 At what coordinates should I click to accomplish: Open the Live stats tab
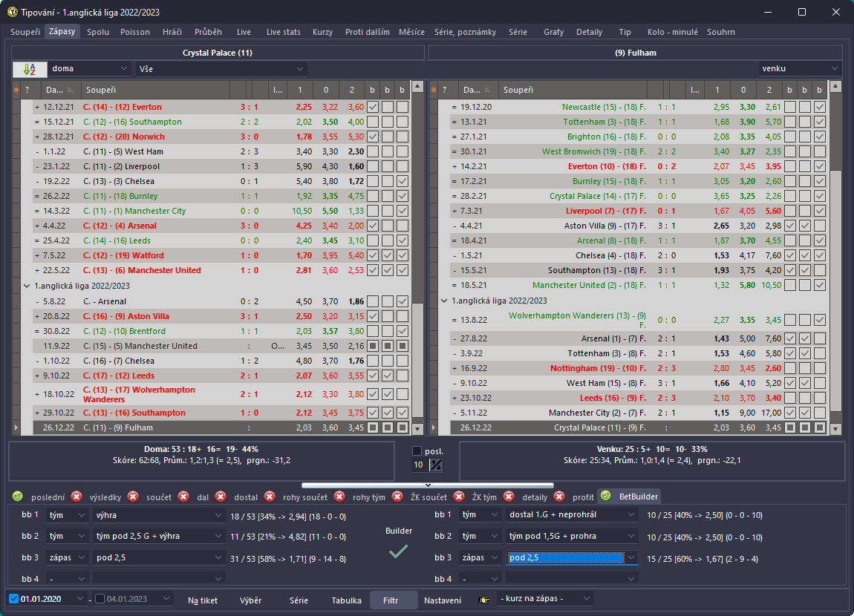(283, 32)
